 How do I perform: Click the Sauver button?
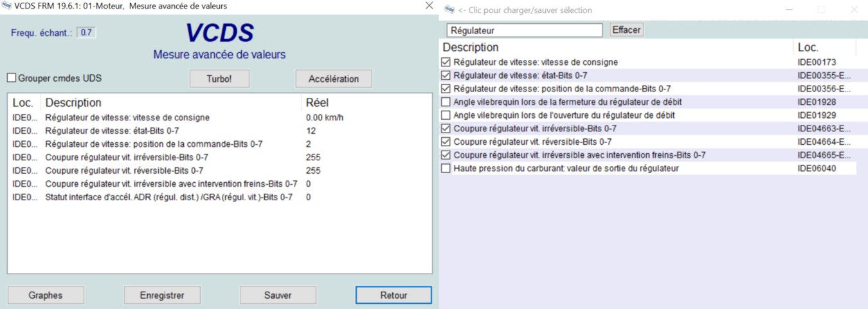tap(278, 295)
